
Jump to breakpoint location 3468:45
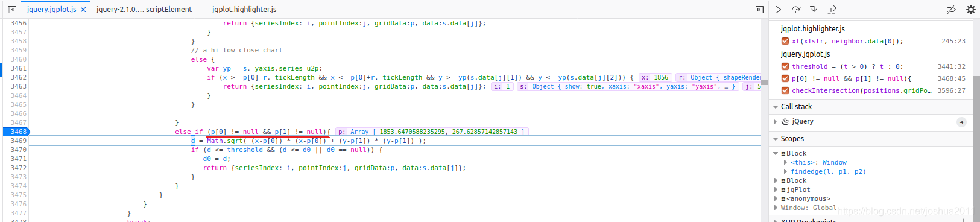(951, 78)
